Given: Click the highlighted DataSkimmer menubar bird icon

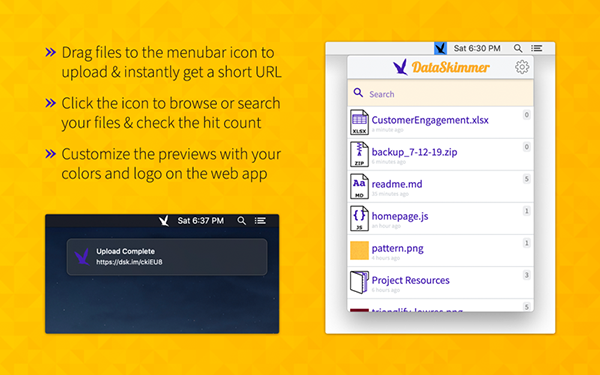Looking at the screenshot, I should (x=440, y=48).
